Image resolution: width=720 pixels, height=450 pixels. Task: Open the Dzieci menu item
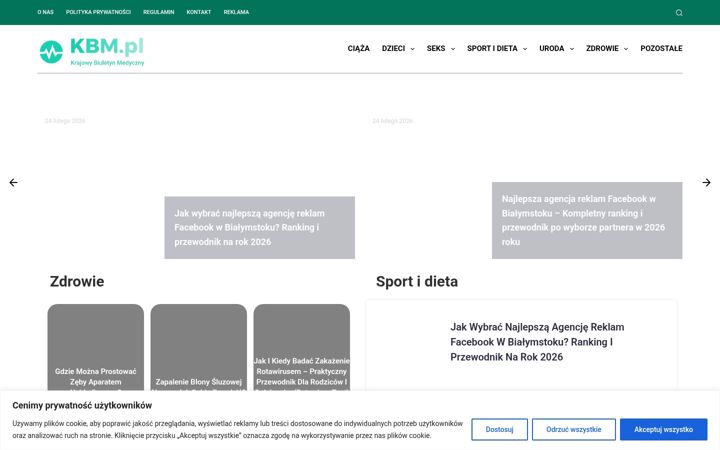394,48
